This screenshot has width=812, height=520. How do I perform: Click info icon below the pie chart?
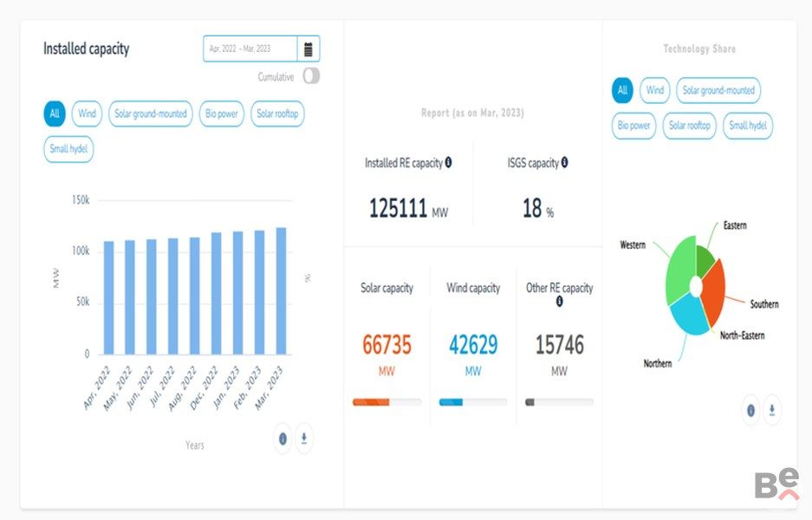[x=750, y=409]
